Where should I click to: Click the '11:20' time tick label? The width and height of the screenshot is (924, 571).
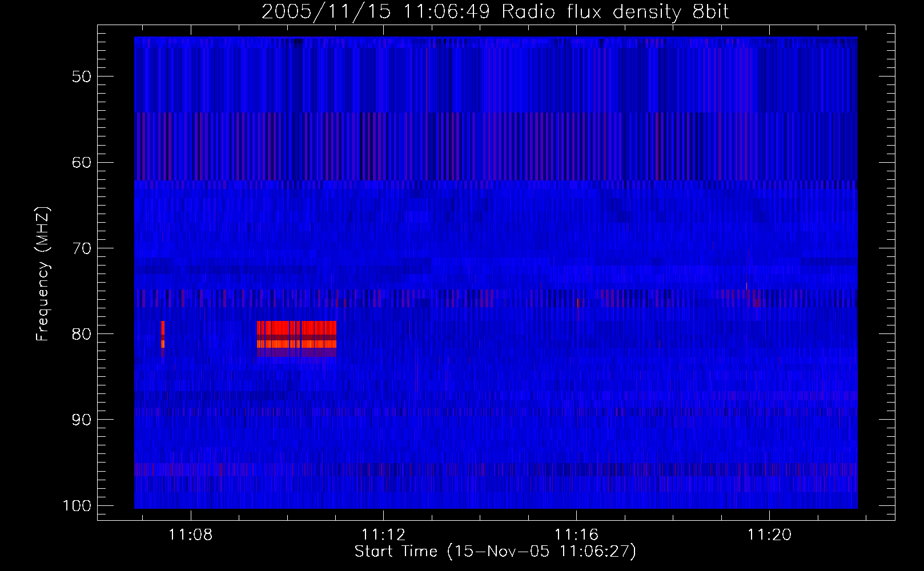[769, 534]
